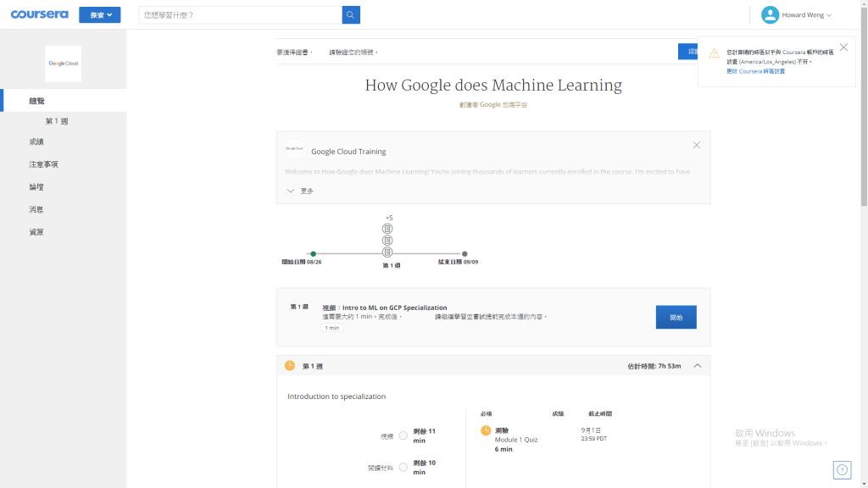Focus the course search input field
This screenshot has height=488, width=868.
[x=240, y=15]
